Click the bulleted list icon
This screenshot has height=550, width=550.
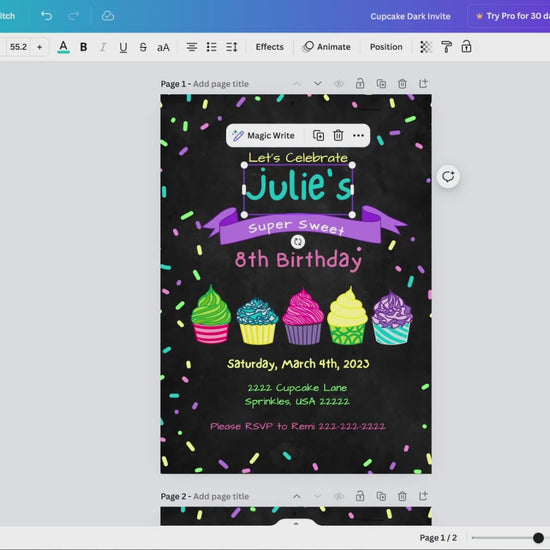[212, 47]
